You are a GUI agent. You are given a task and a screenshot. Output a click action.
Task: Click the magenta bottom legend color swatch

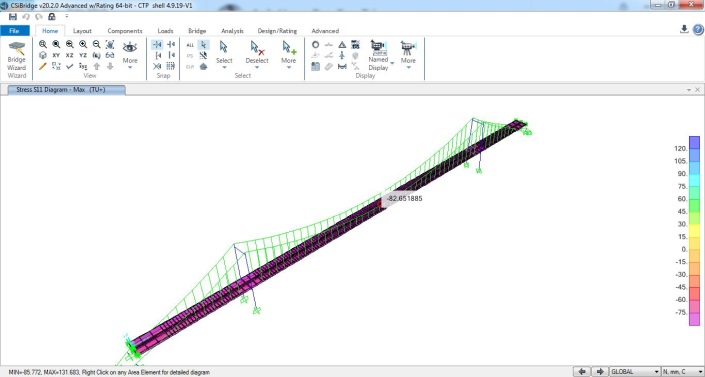tap(694, 319)
